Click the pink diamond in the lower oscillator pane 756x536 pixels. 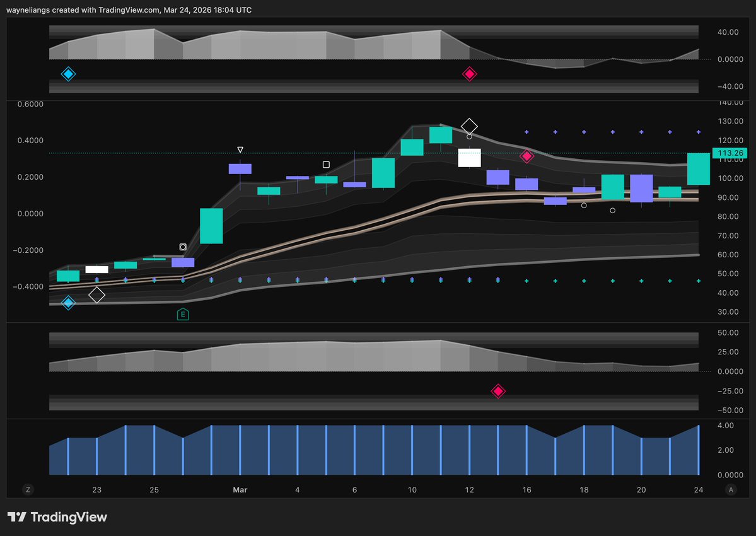point(497,391)
